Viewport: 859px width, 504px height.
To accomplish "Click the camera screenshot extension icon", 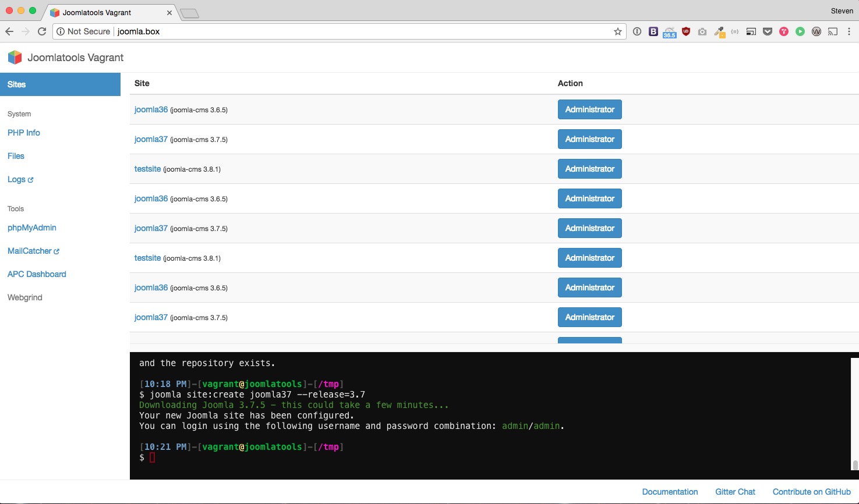I will pyautogui.click(x=702, y=31).
